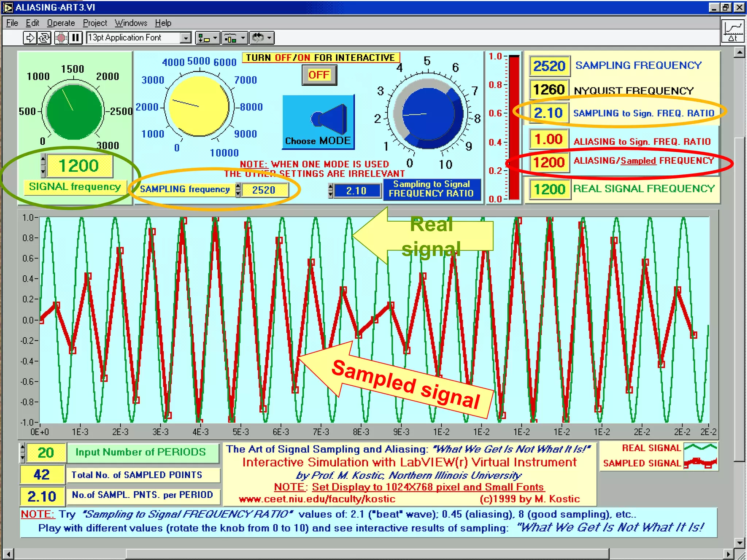The width and height of the screenshot is (747, 560).
Task: Expand the 13pt Application Font dropdown
Action: pos(186,38)
